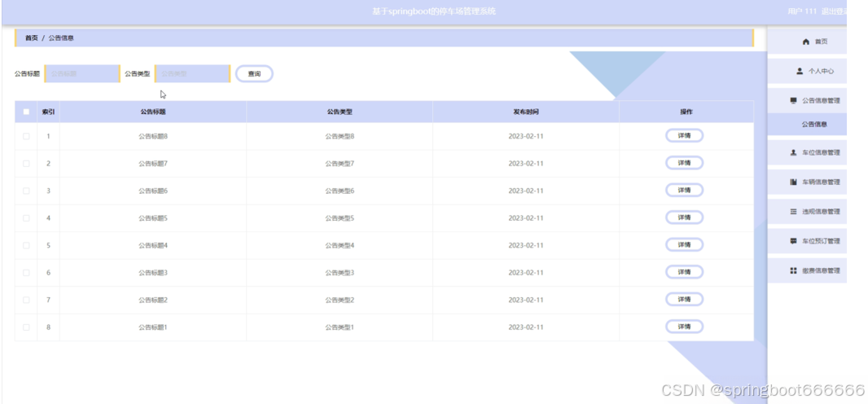Click the cell text 公告标题6
868x404 pixels.
pyautogui.click(x=153, y=191)
